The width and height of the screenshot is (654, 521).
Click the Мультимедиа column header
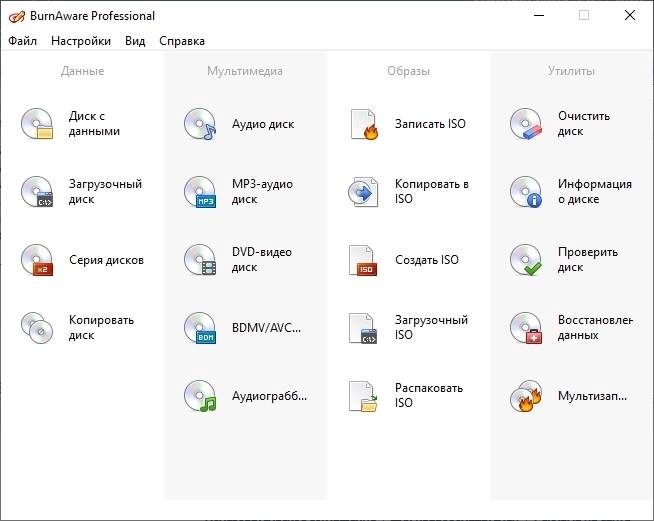[x=245, y=71]
